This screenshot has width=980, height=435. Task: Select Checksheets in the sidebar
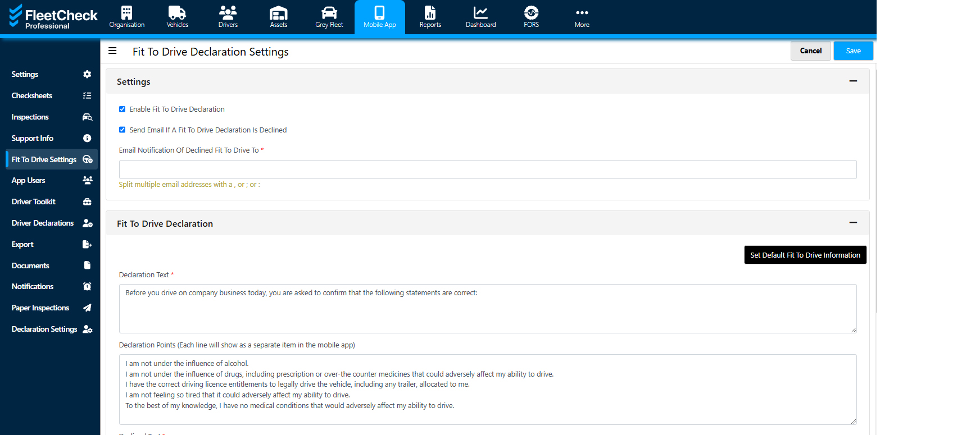tap(32, 95)
